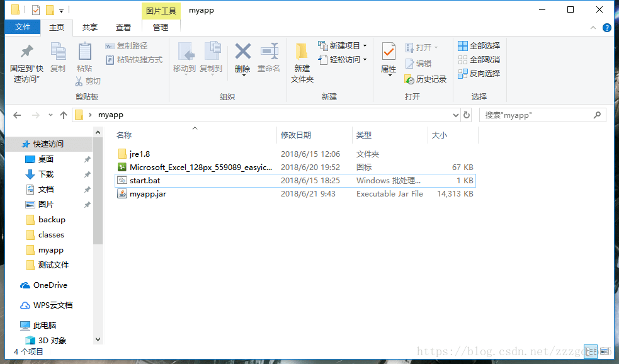This screenshot has height=364, width=619.
Task: Click the Delete (删除) X icon
Action: pos(243,51)
